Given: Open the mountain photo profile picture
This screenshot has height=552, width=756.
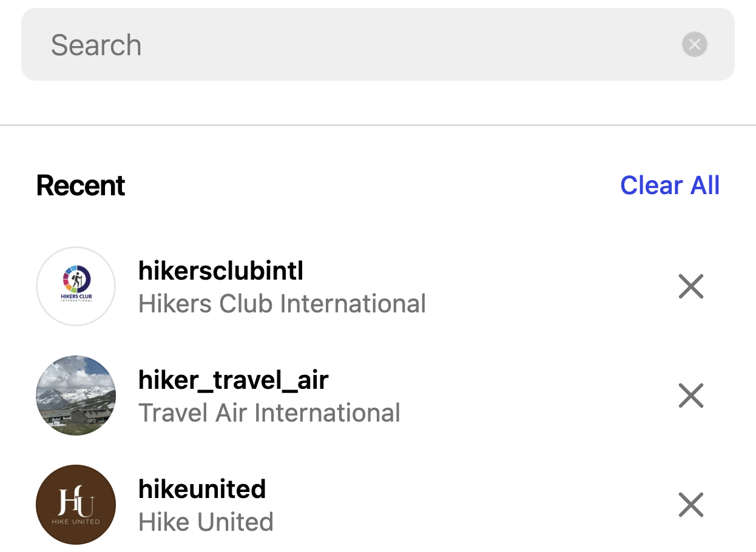Looking at the screenshot, I should coord(76,395).
